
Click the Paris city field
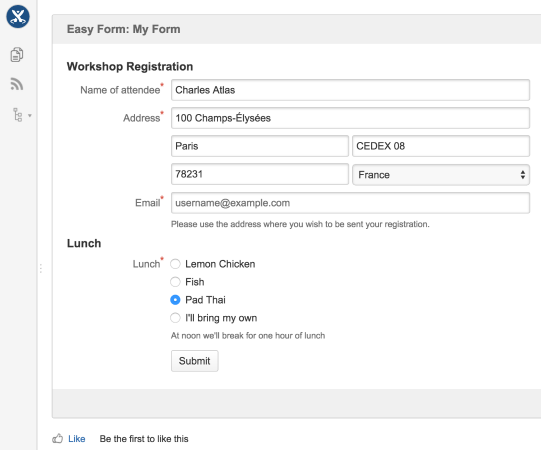click(x=260, y=146)
